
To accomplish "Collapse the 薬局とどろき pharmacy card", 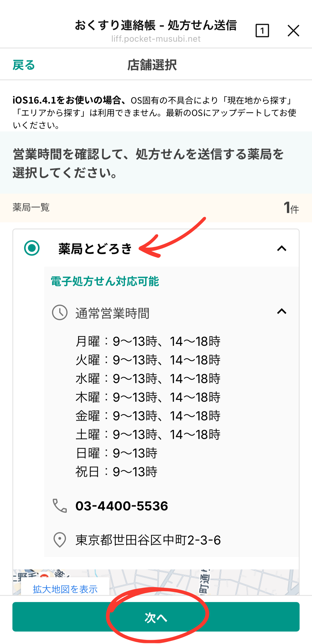I will coord(282,249).
